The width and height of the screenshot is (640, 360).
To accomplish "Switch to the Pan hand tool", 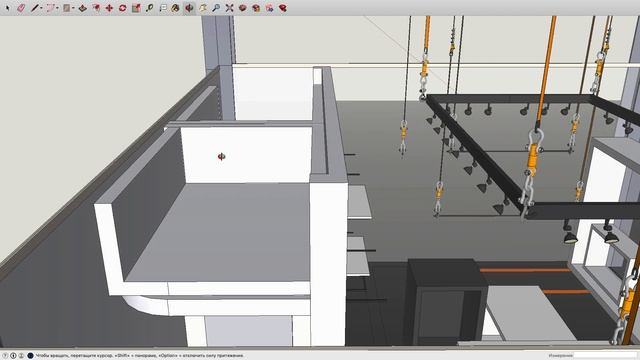I will pos(203,8).
